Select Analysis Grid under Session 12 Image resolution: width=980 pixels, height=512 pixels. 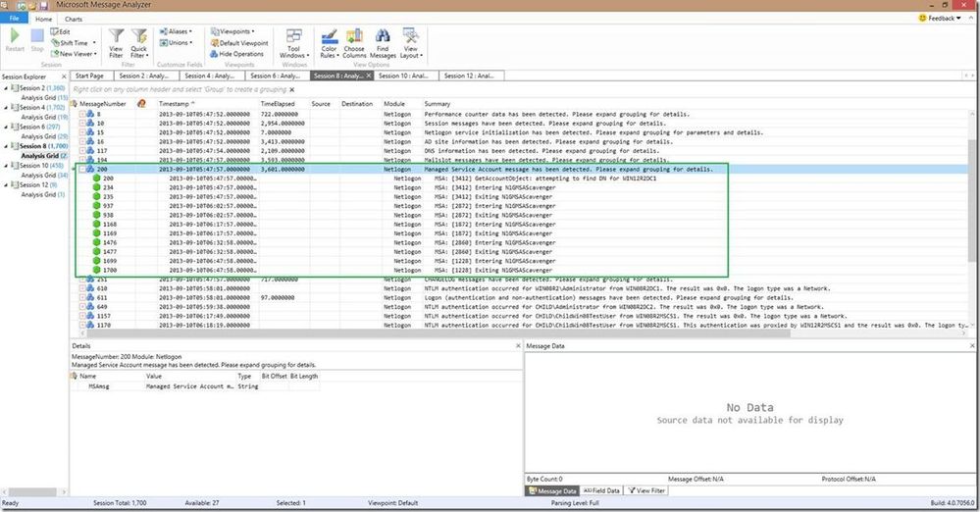coord(42,194)
